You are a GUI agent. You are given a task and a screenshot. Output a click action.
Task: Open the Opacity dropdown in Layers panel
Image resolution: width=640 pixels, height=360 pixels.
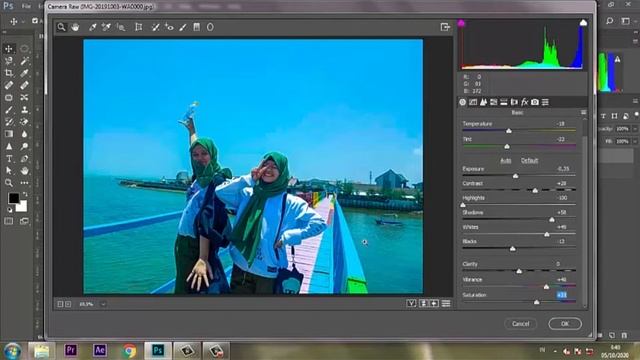pos(635,129)
